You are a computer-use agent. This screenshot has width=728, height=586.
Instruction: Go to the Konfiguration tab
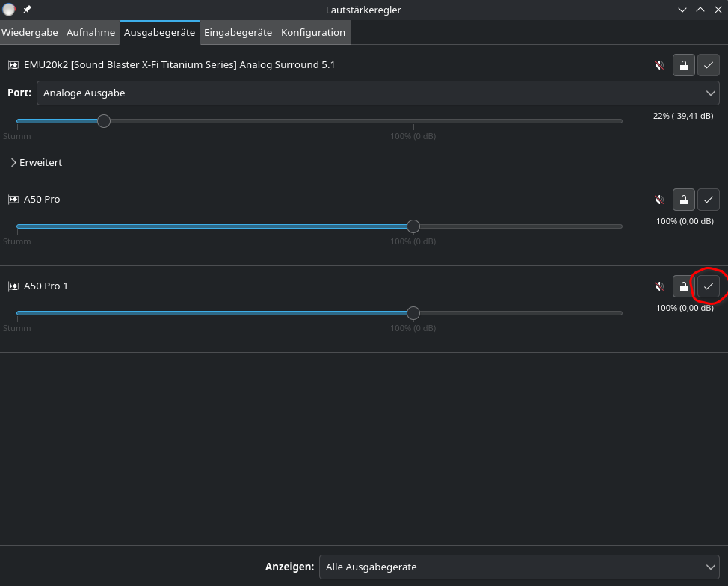coord(313,32)
